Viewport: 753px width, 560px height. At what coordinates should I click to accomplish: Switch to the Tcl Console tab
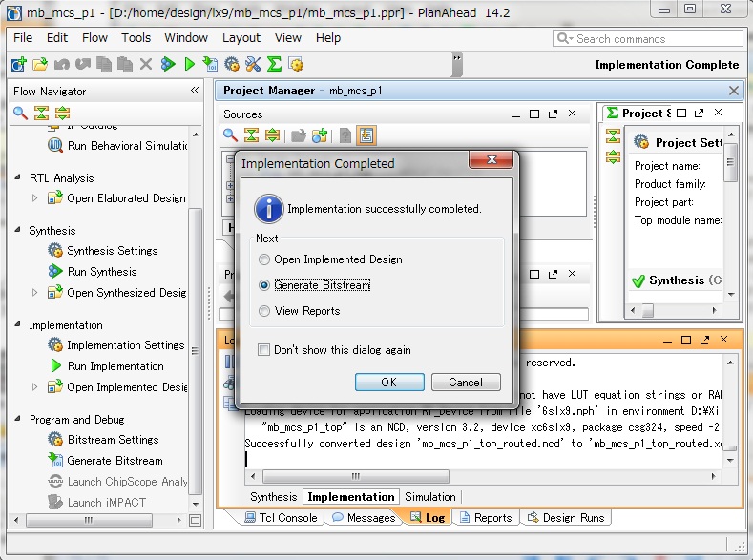[x=281, y=518]
